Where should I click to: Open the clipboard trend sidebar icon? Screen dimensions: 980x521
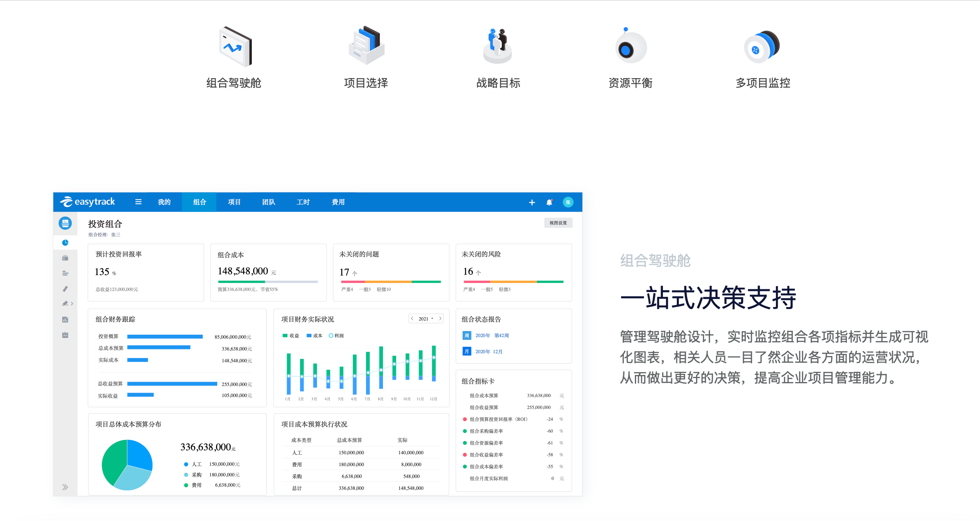click(x=65, y=335)
